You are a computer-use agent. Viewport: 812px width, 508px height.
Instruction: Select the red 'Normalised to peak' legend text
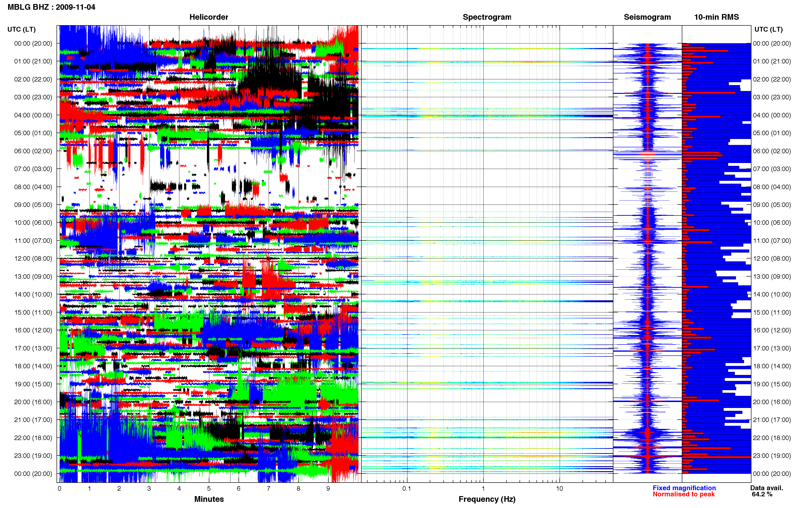click(x=684, y=494)
